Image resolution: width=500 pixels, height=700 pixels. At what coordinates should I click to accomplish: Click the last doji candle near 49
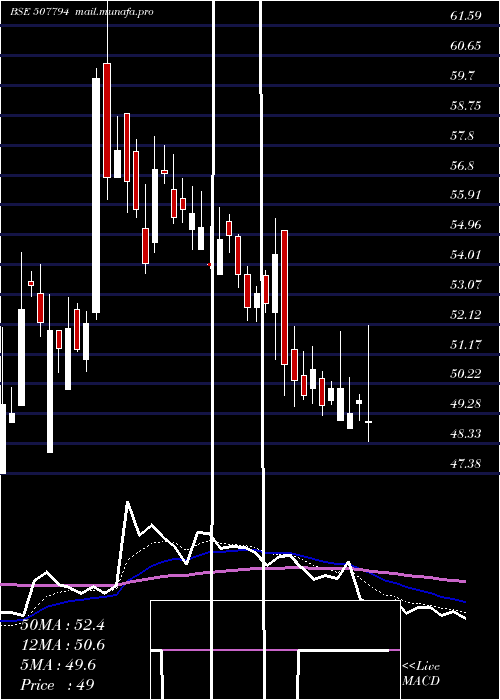(369, 421)
